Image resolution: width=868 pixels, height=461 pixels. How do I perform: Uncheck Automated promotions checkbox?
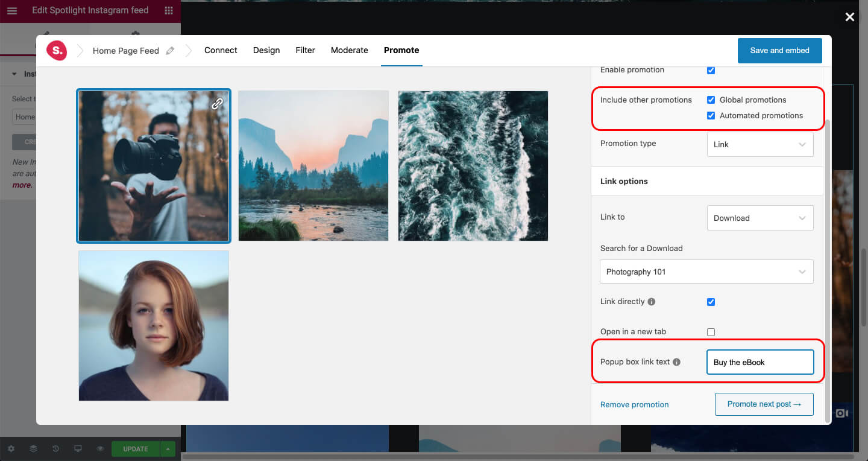point(711,116)
